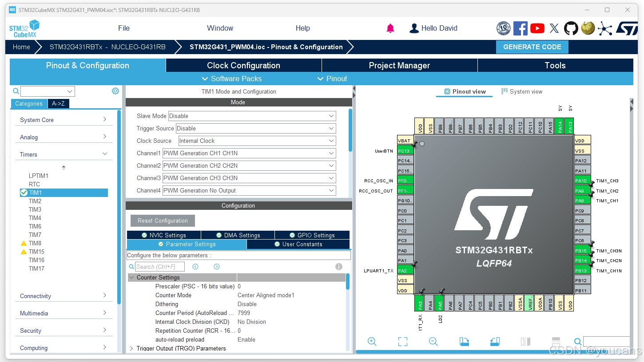Open Slave Mode dropdown
The image size is (644, 362).
click(252, 116)
